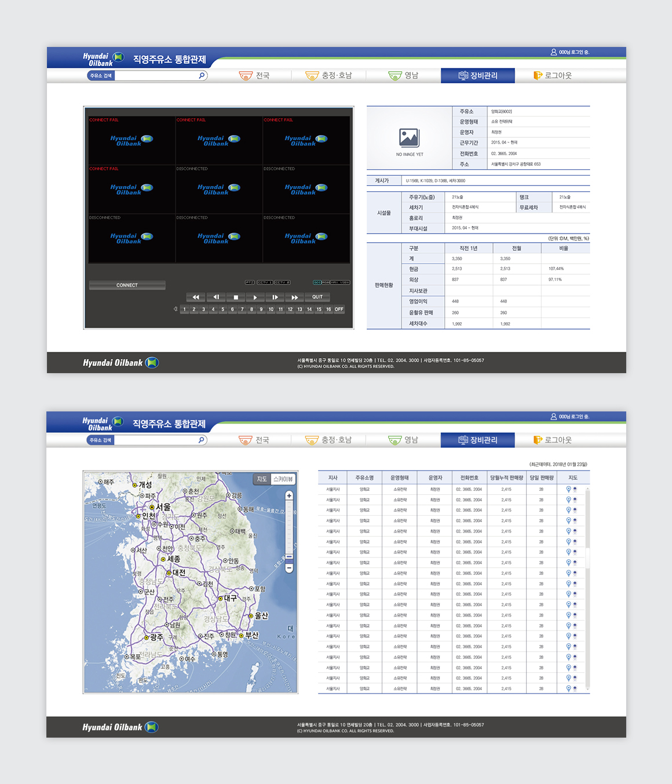Toggle the CCTV 1 button
Image resolution: width=672 pixels, height=784 pixels.
[265, 282]
